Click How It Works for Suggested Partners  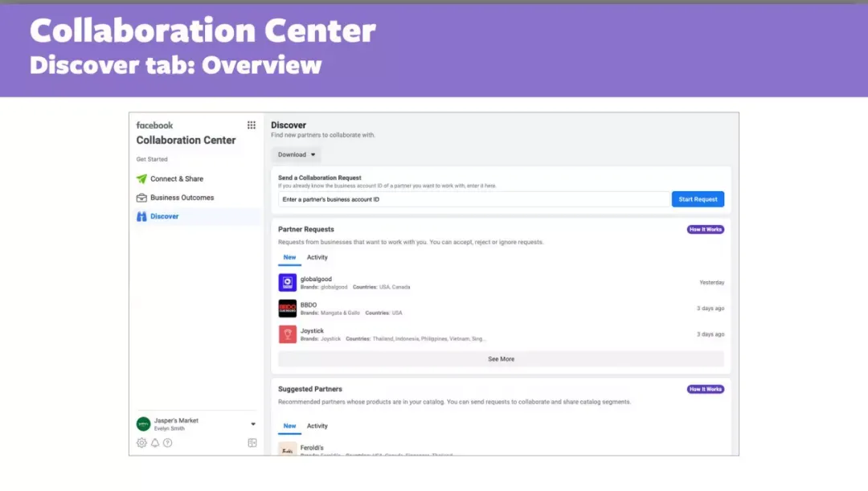coord(706,389)
